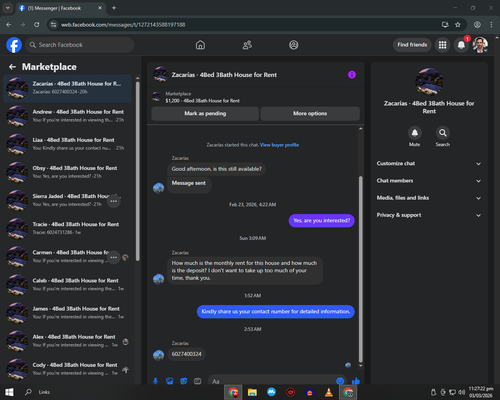Open Chrome's three-dot menu
The height and width of the screenshot is (400, 500).
(491, 25)
